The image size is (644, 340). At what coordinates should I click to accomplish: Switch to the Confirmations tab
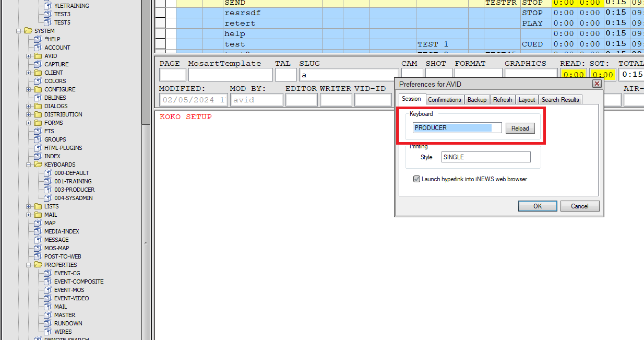pyautogui.click(x=445, y=100)
